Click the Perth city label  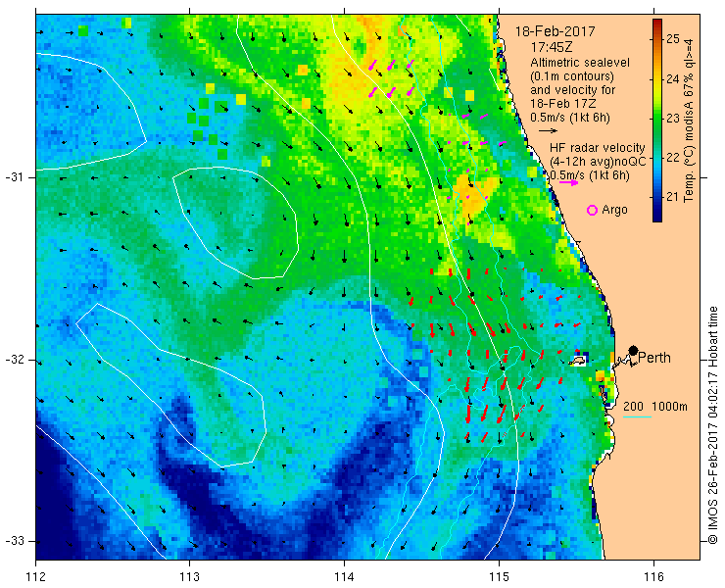tap(654, 358)
